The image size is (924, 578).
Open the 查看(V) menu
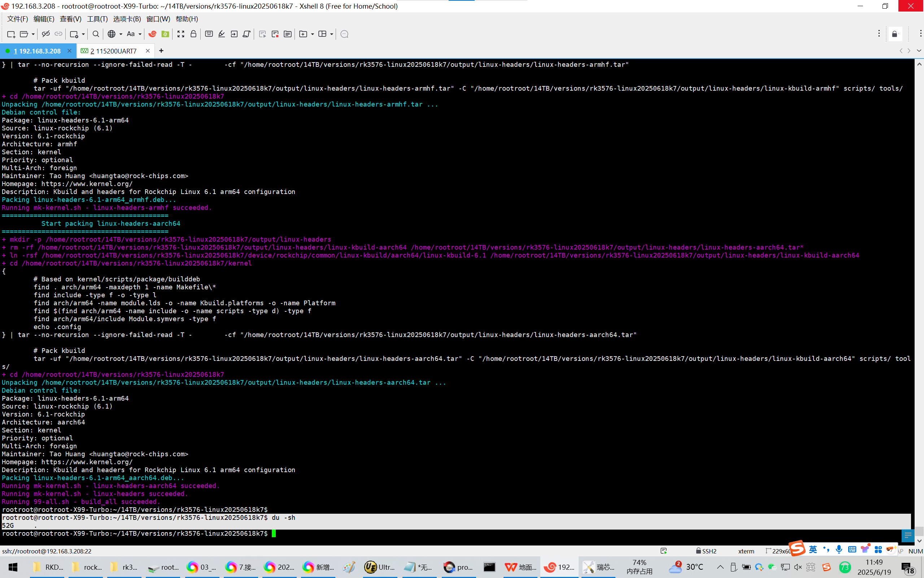coord(71,19)
